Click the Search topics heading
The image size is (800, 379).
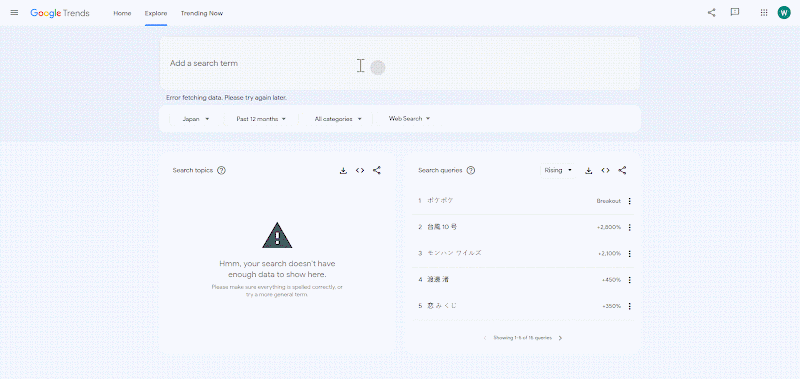point(192,170)
